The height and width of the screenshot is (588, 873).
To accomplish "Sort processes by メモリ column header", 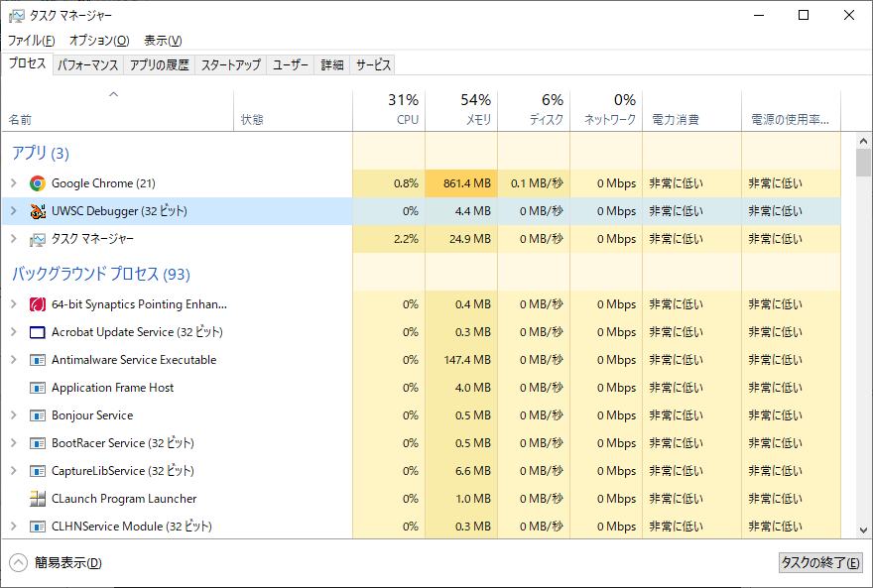I will tap(461, 111).
